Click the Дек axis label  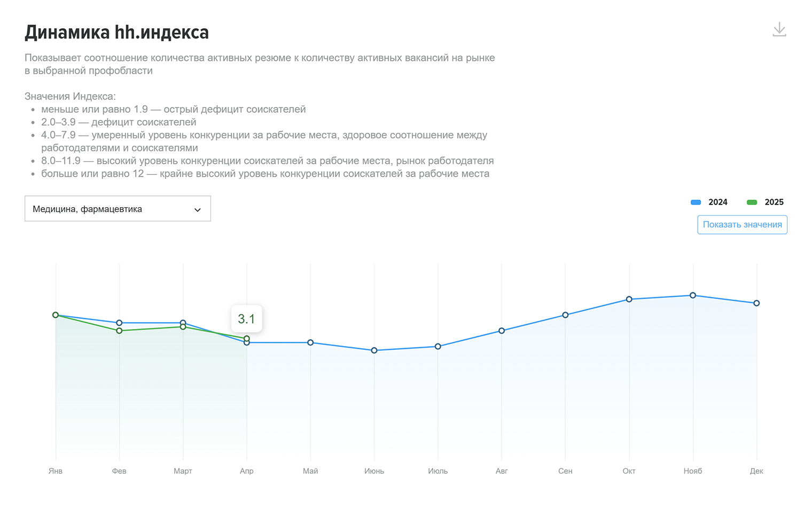[756, 471]
